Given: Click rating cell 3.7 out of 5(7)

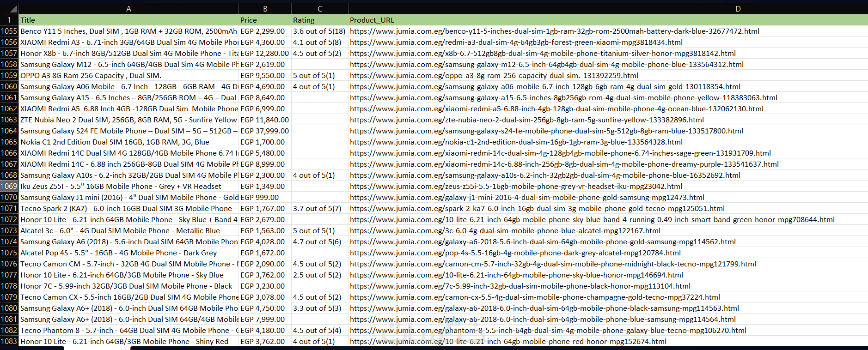Looking at the screenshot, I should pos(320,208).
